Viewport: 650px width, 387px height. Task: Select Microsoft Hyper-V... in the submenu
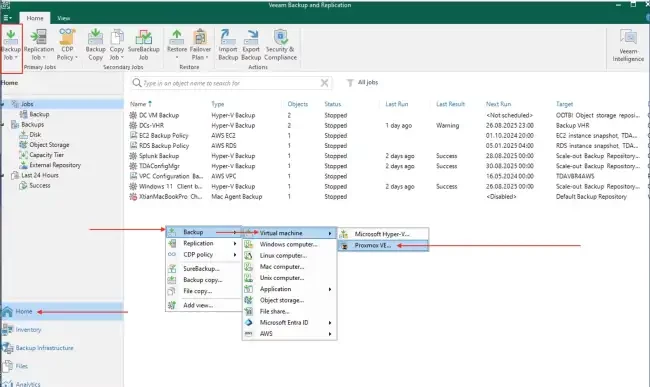[x=383, y=234]
